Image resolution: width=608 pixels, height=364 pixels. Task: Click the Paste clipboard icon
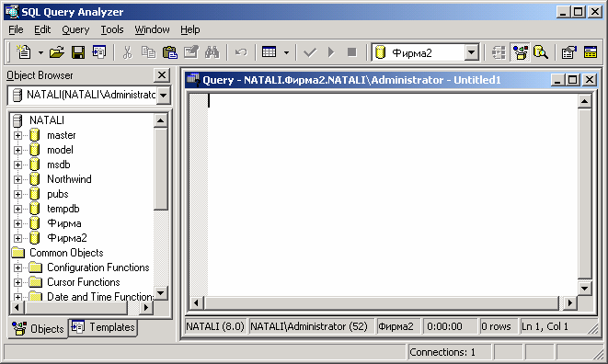(169, 52)
